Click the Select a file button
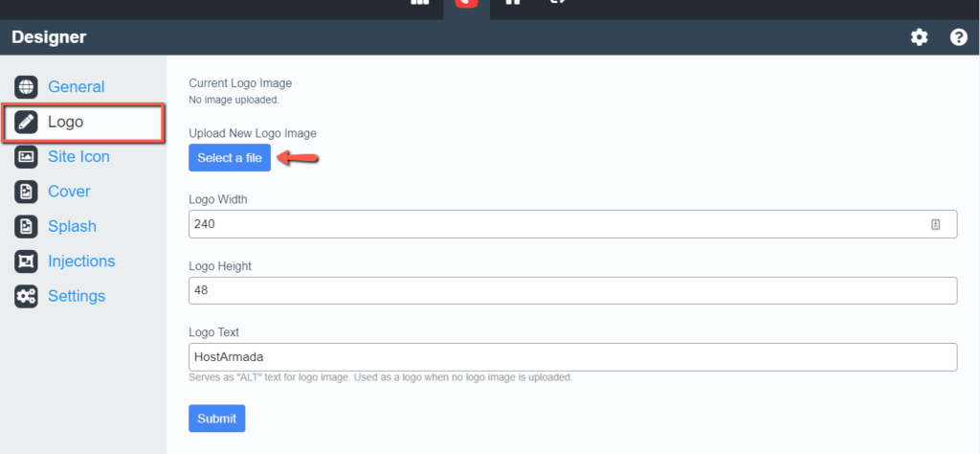Screen dimensions: 980x454 pyautogui.click(x=230, y=158)
